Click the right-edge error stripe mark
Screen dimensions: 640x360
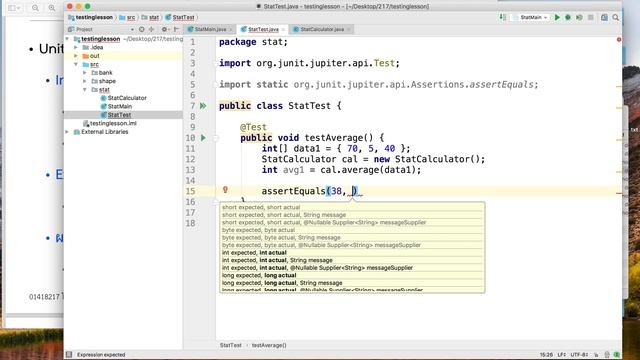click(x=619, y=193)
